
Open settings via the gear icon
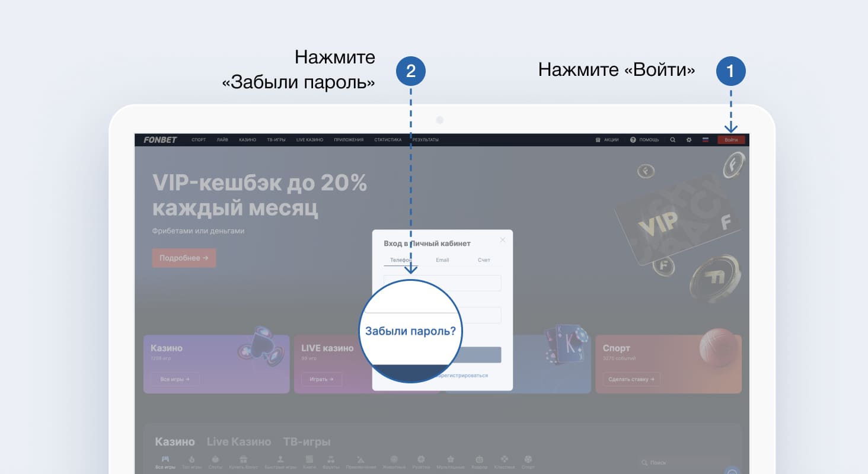[689, 140]
